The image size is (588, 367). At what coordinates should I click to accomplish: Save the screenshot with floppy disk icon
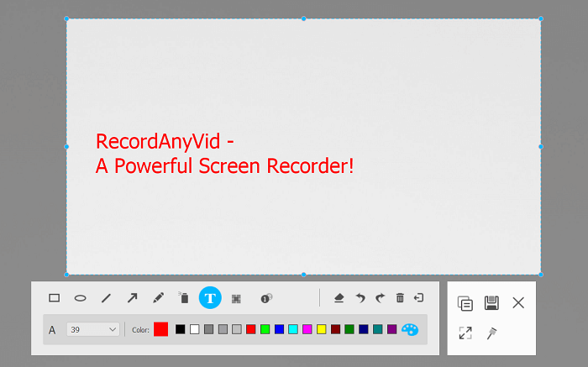coord(491,303)
